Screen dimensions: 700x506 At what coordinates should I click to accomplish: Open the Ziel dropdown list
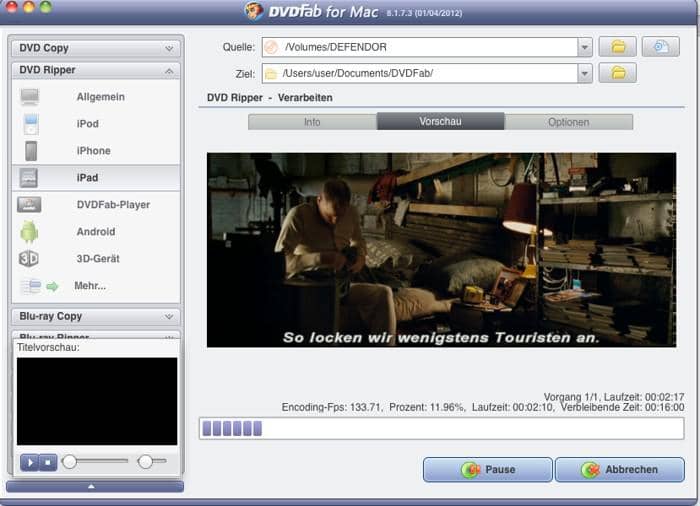(584, 74)
